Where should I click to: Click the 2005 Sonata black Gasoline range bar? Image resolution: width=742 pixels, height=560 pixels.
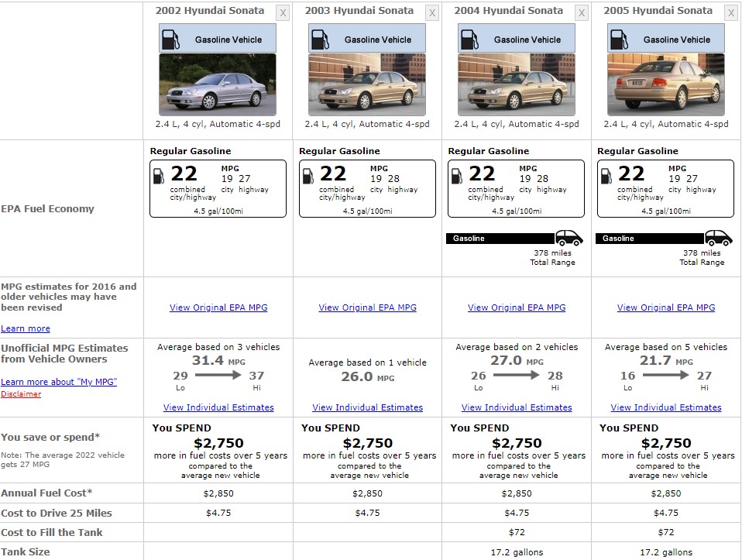click(x=650, y=239)
